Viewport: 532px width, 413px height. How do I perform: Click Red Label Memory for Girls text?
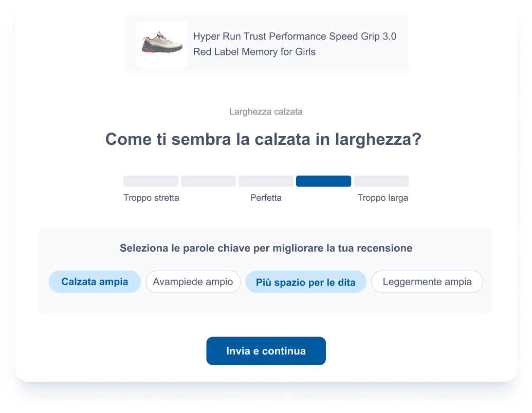(x=254, y=52)
